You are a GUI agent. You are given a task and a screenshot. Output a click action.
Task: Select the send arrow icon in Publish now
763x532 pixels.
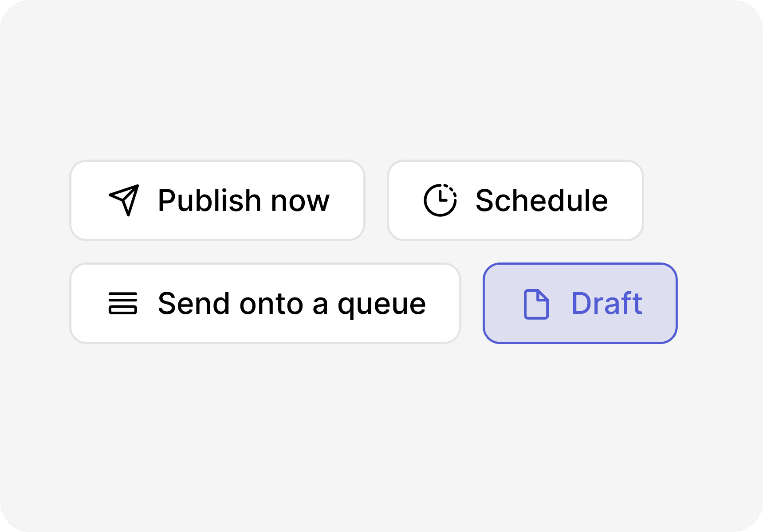click(124, 200)
